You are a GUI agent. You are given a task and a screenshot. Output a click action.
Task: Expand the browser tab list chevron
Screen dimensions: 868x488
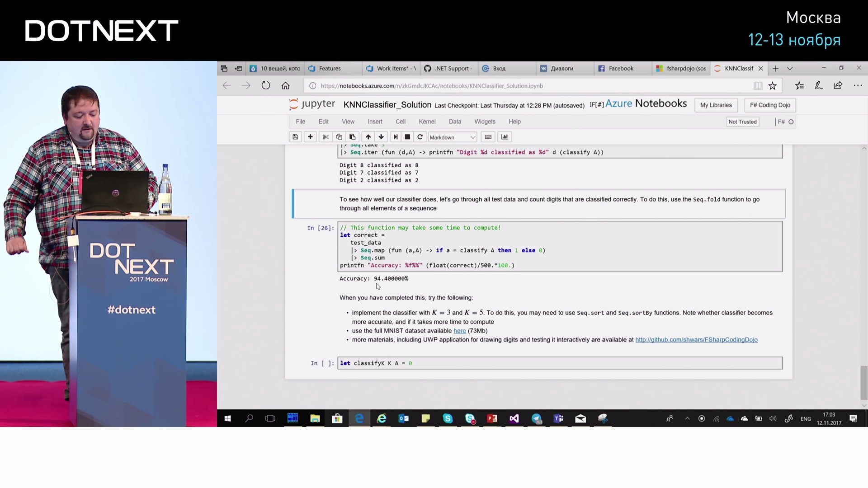tap(790, 68)
